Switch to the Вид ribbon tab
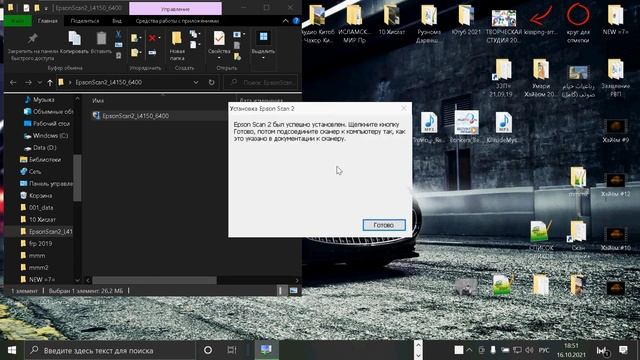640x360 pixels. [x=117, y=21]
